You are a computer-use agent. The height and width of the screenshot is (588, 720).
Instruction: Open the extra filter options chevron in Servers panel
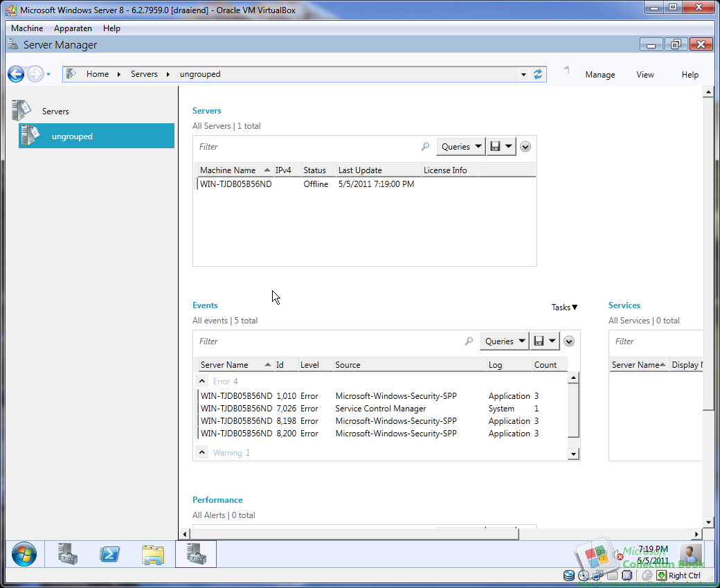[525, 146]
